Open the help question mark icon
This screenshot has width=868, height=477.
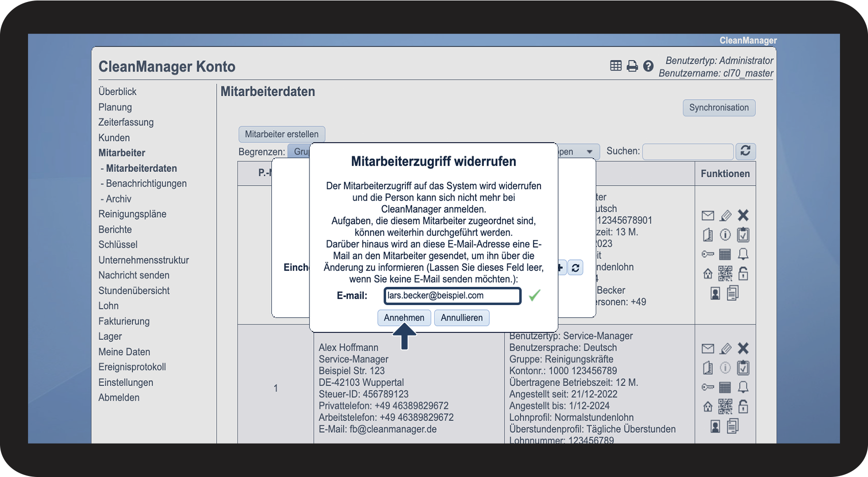pos(648,66)
